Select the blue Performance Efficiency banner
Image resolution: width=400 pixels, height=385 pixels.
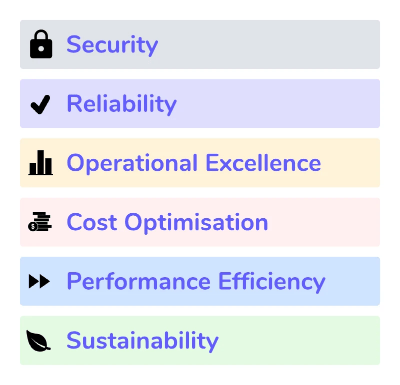point(200,281)
